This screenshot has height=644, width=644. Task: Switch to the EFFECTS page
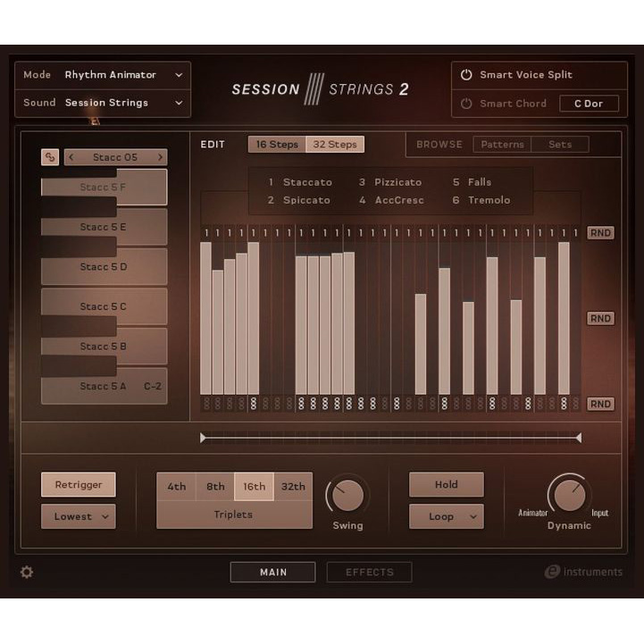point(369,573)
